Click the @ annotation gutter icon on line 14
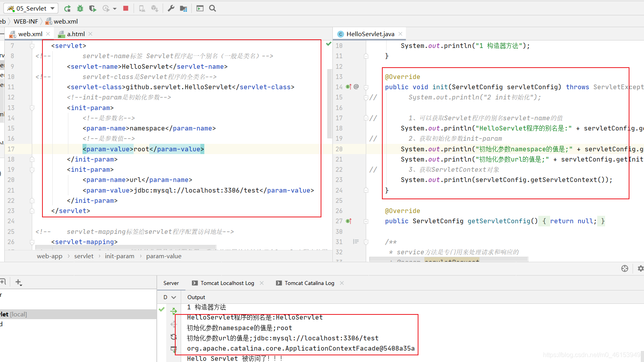 (x=356, y=86)
